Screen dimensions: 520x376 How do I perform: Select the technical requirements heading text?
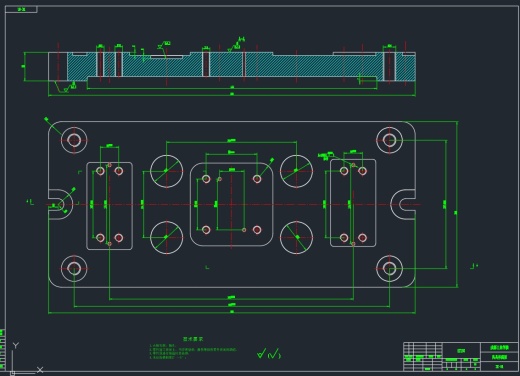(193, 339)
